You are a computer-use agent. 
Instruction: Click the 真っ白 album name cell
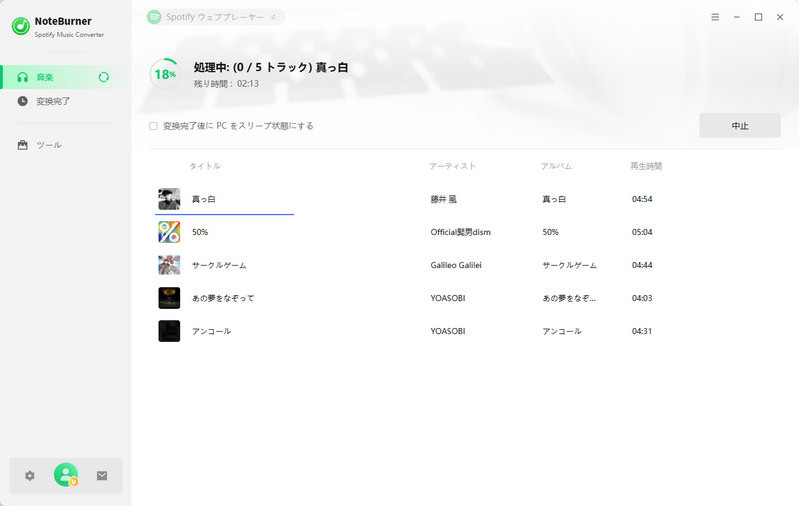[554, 199]
